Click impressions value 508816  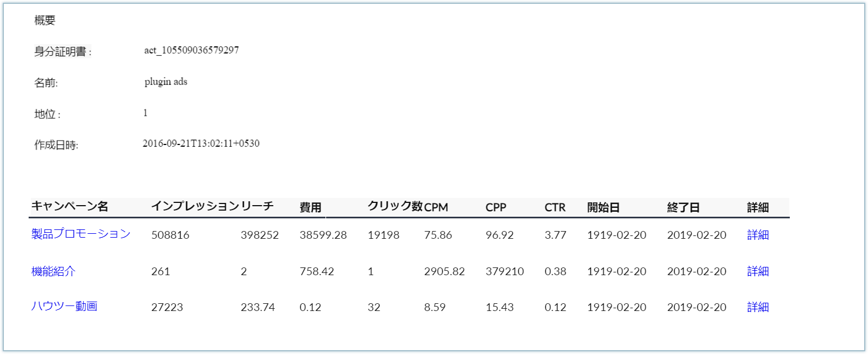170,235
